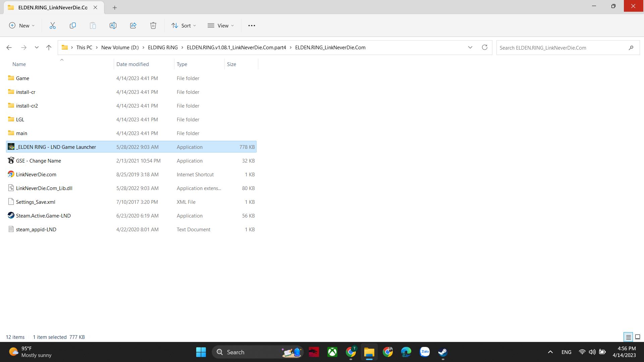Open Xbox app from taskbar

[332, 352]
